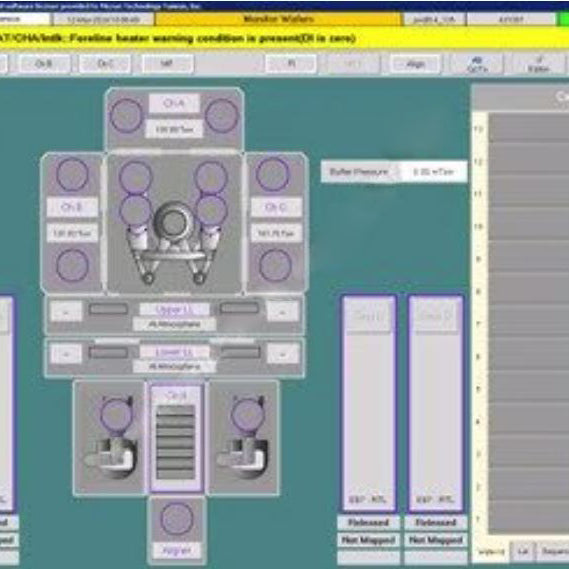Open the cassette between the two interface robots
Image resolution: width=569 pixels, height=569 pixels.
(176, 438)
